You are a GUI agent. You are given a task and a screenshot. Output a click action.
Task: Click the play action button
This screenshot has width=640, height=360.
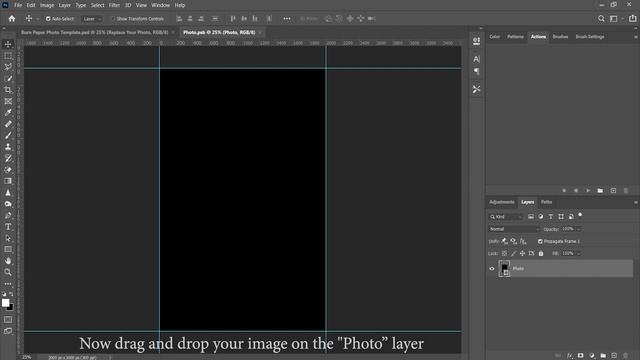(x=588, y=191)
